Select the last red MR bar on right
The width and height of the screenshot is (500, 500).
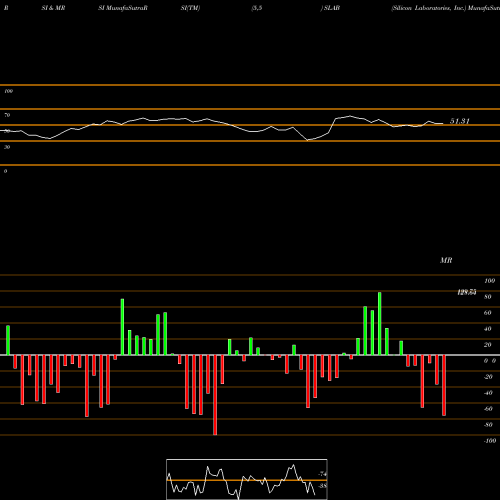(x=444, y=385)
